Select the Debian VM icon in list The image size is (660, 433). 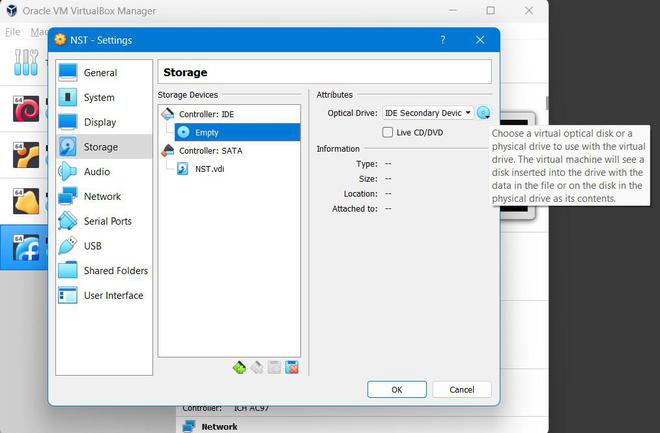click(26, 109)
